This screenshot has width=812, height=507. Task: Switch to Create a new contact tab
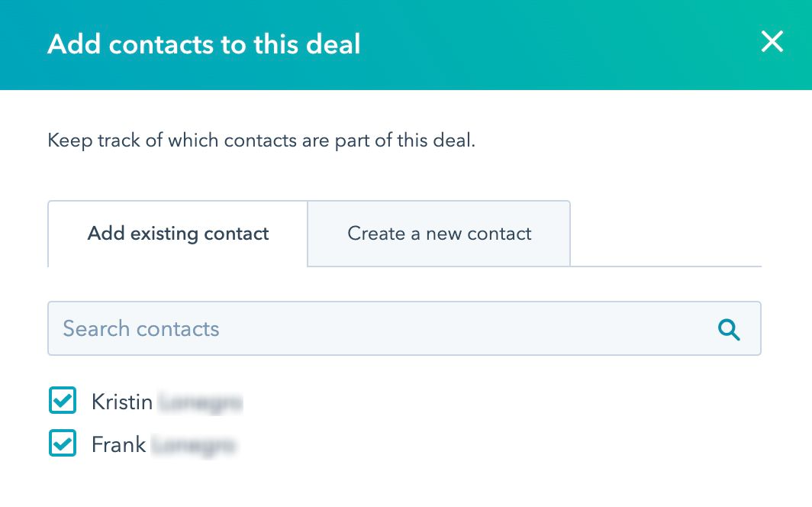[439, 234]
